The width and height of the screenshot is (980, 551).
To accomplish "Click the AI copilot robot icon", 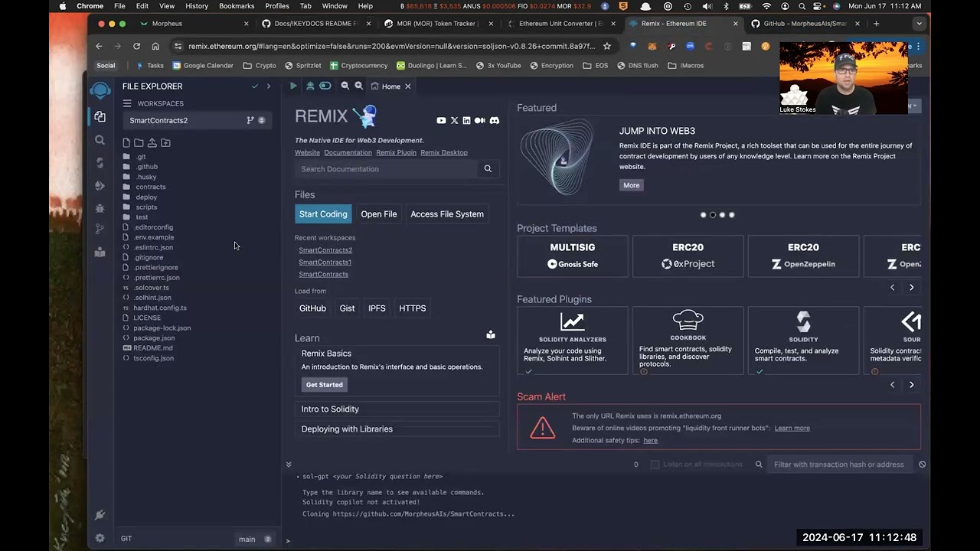I will point(310,86).
